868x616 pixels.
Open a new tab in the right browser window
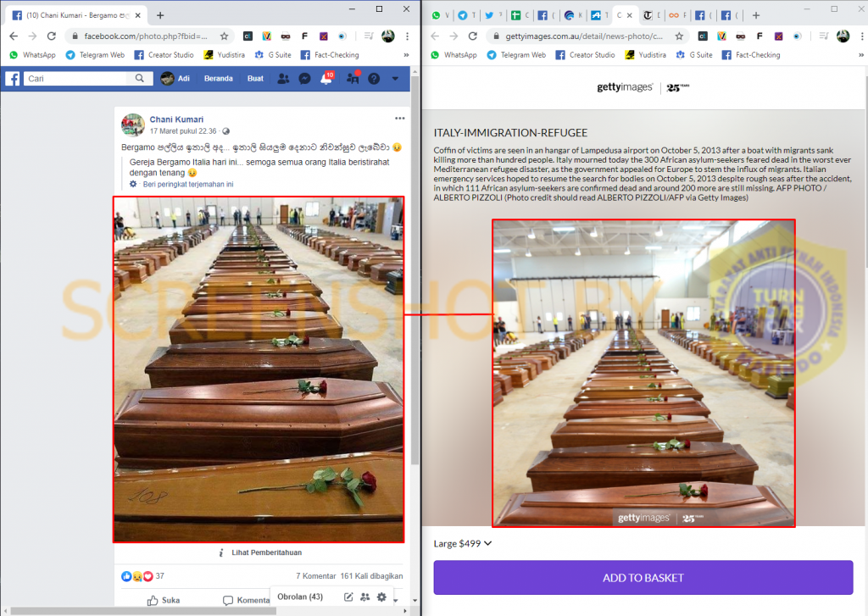click(x=756, y=15)
